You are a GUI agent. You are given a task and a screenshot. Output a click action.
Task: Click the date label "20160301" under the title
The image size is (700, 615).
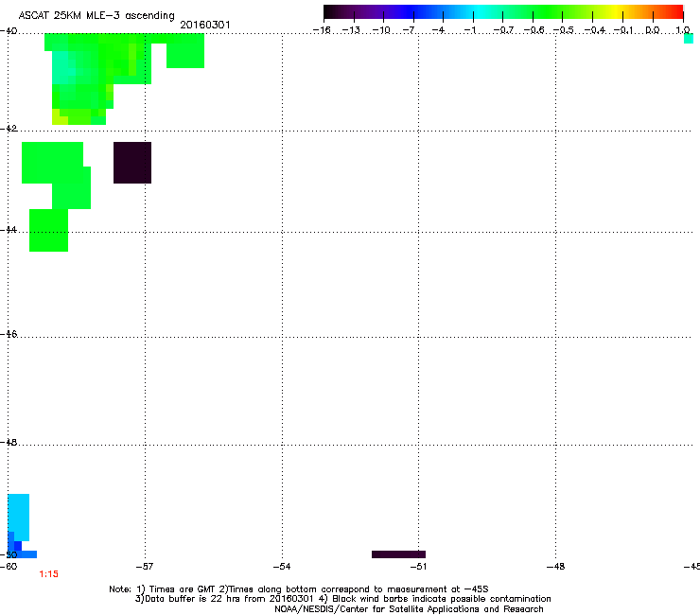pos(205,25)
